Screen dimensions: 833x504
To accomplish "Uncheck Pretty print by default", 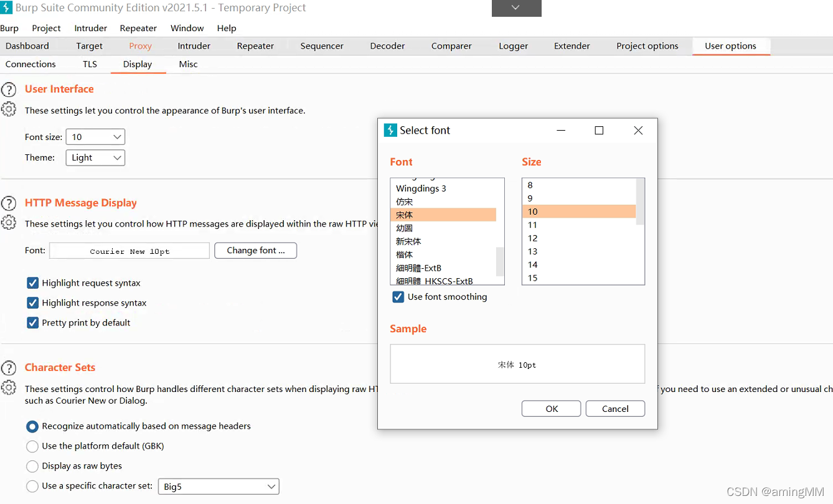I will point(33,323).
